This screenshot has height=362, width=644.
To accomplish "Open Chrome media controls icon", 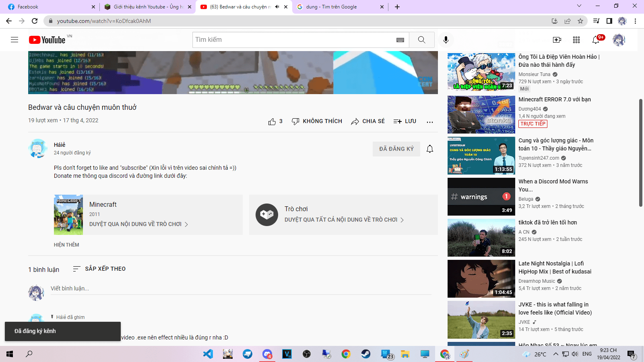I will pyautogui.click(x=597, y=21).
